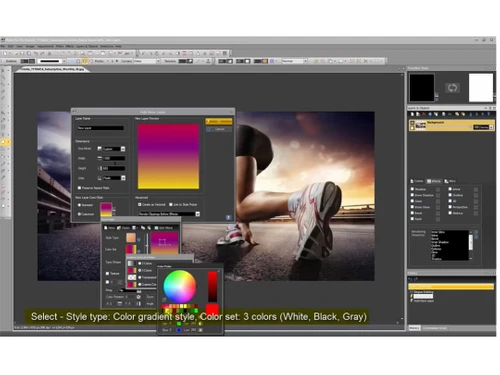
Task: Click the Layer Name text field
Action: (101, 128)
